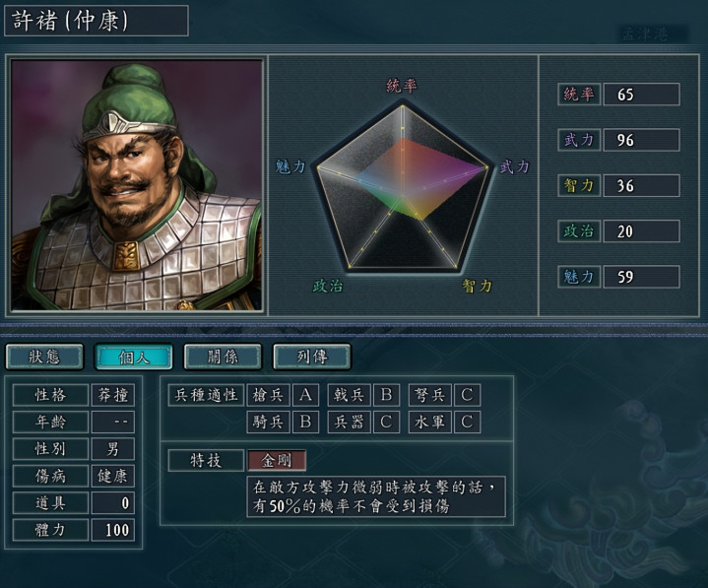Click the 體力 value showing 100
The width and height of the screenshot is (708, 588).
pyautogui.click(x=113, y=530)
